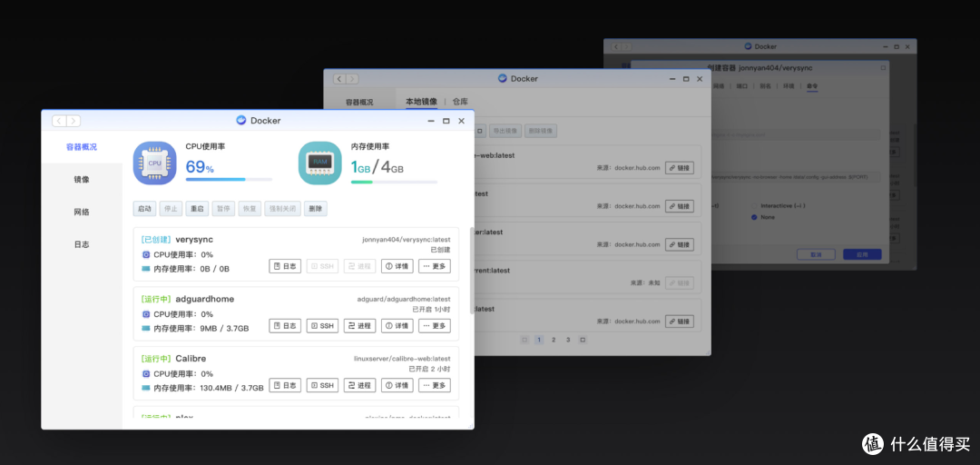Click linuxserver/calibre-web:latest image name

(402, 359)
